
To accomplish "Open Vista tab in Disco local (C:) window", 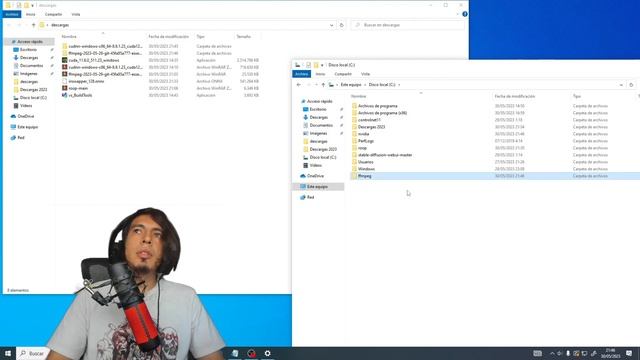I will click(365, 74).
